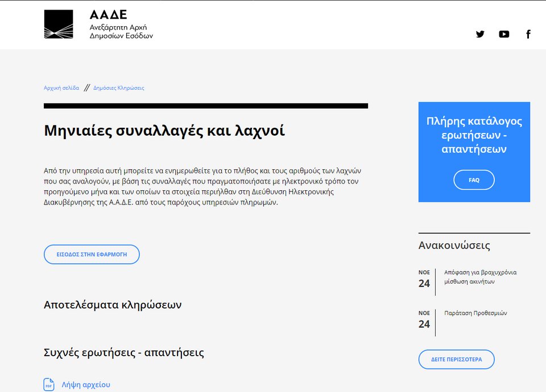The height and width of the screenshot is (392, 546).
Task: Expand the Συχνές ερωτήσεις - απαντήσεις section
Action: coord(124,352)
